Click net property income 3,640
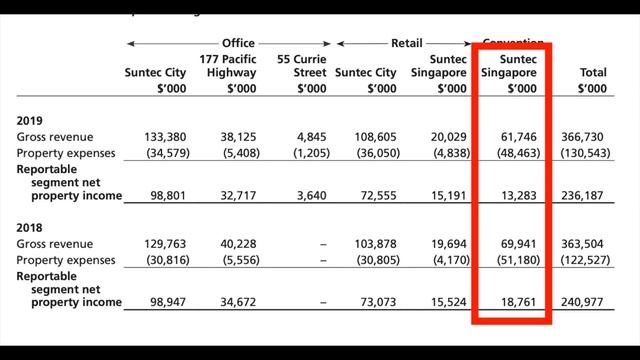The width and height of the screenshot is (640, 360). pyautogui.click(x=311, y=196)
